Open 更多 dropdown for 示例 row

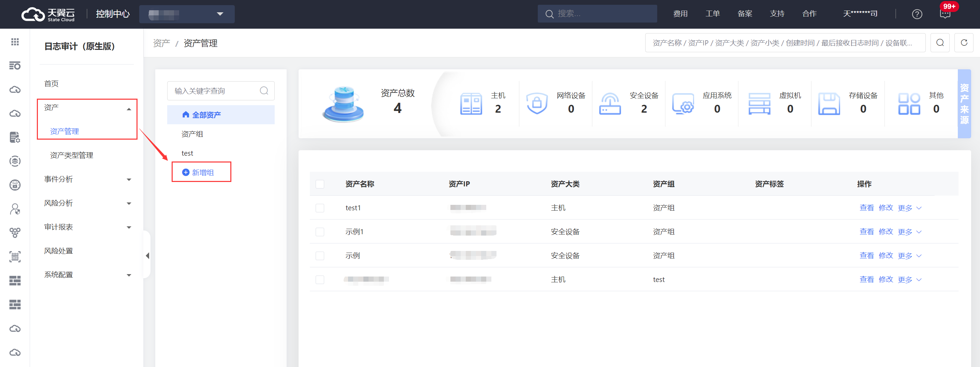tap(909, 255)
